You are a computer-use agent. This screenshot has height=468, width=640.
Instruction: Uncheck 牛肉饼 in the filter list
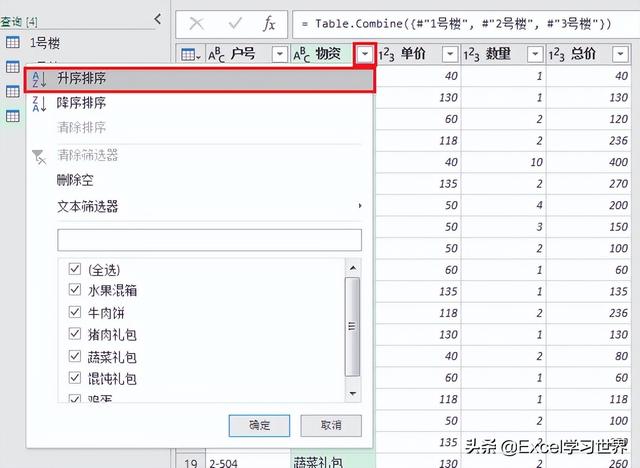point(75,312)
